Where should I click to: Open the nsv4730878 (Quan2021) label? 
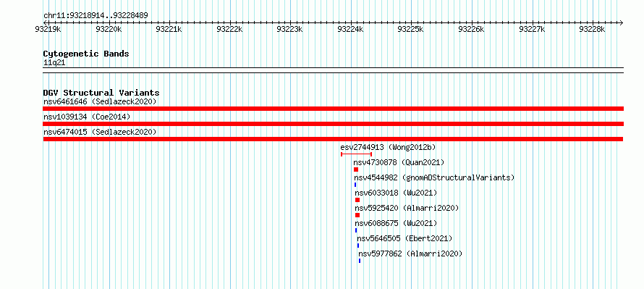pos(399,162)
